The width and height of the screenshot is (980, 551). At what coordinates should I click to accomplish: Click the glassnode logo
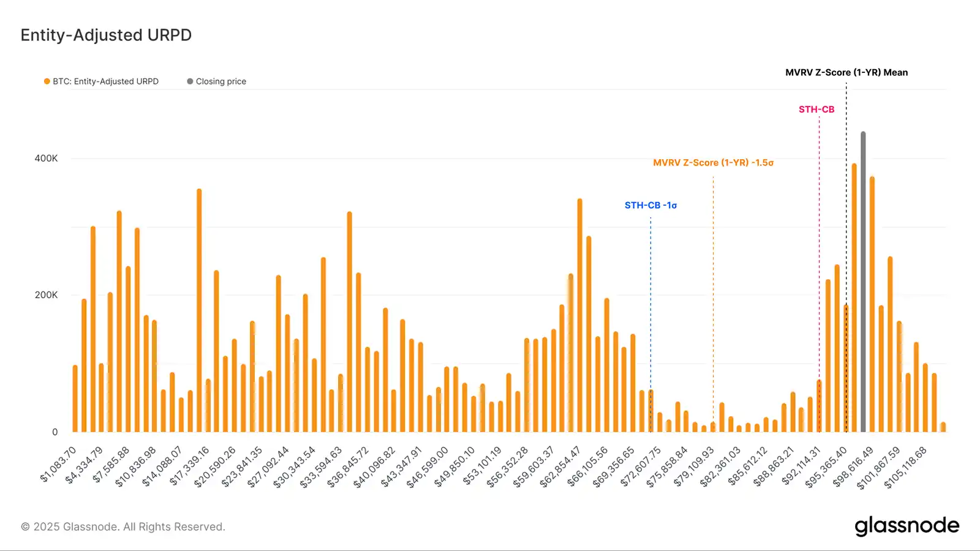click(x=907, y=526)
